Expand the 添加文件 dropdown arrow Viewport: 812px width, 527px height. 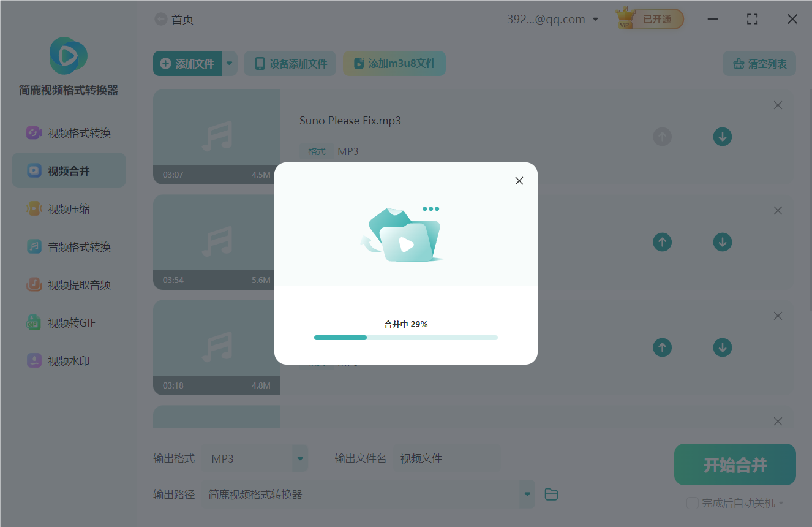(x=230, y=63)
